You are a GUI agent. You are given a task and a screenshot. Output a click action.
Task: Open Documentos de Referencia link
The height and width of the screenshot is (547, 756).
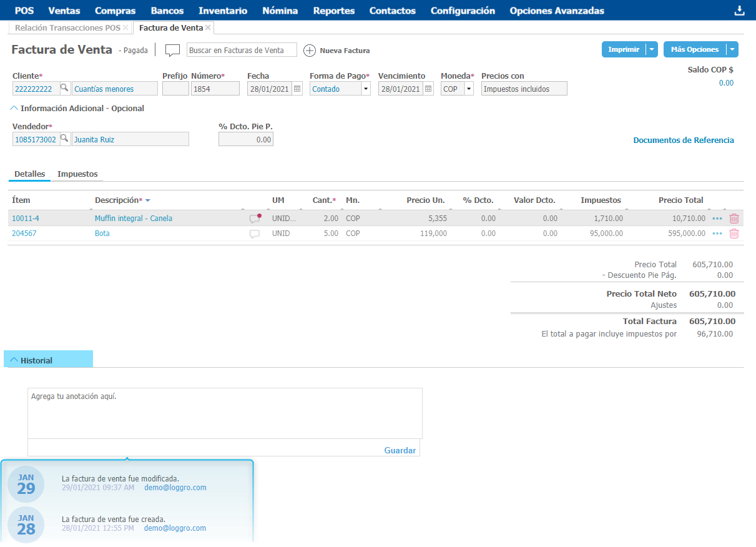tap(684, 140)
